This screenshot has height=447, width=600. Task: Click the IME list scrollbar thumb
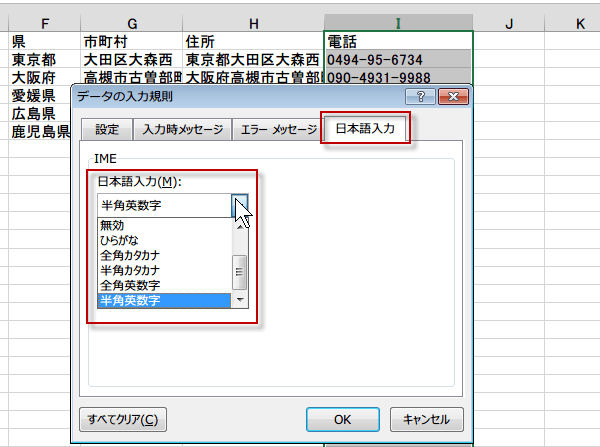click(x=240, y=272)
